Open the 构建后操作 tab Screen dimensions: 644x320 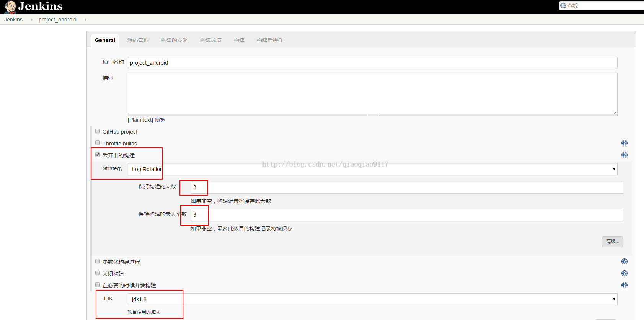click(x=270, y=40)
